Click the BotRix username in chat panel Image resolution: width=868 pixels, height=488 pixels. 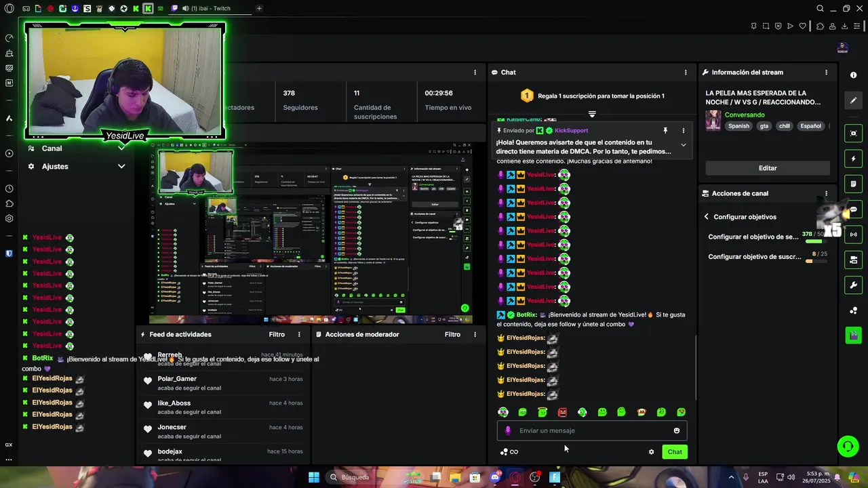pyautogui.click(x=526, y=315)
